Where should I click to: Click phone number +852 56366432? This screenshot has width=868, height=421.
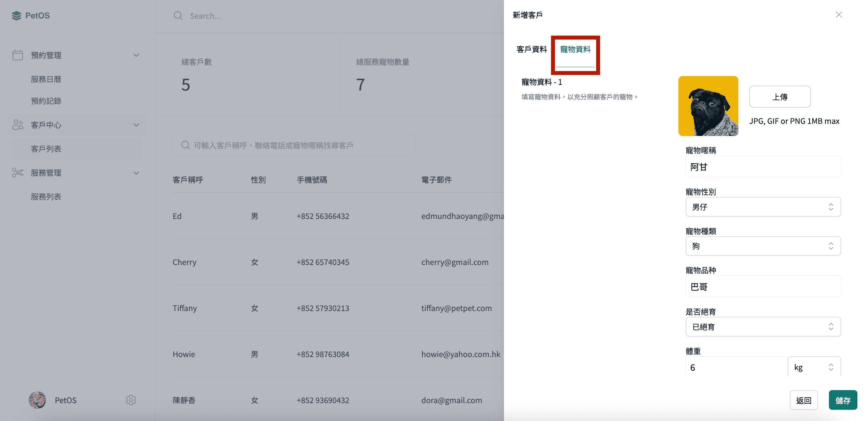323,216
